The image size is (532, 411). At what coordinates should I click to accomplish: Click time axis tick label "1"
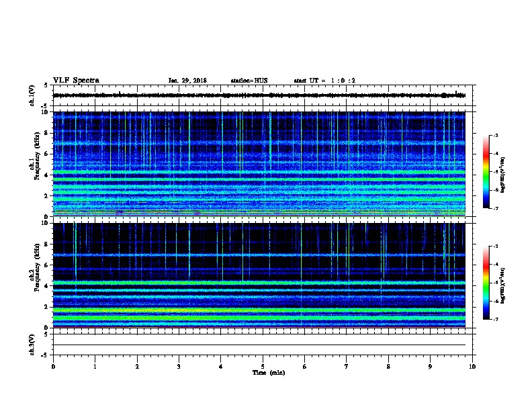coord(95,367)
